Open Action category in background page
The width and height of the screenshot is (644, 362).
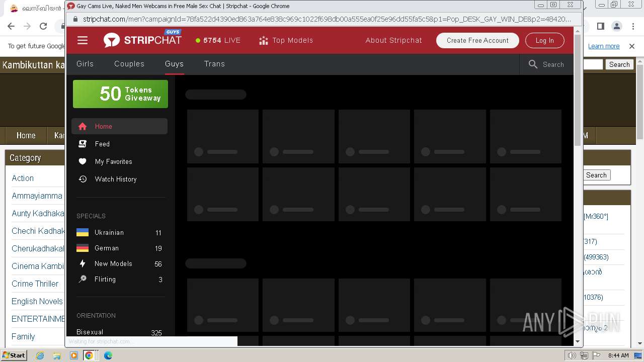[23, 178]
